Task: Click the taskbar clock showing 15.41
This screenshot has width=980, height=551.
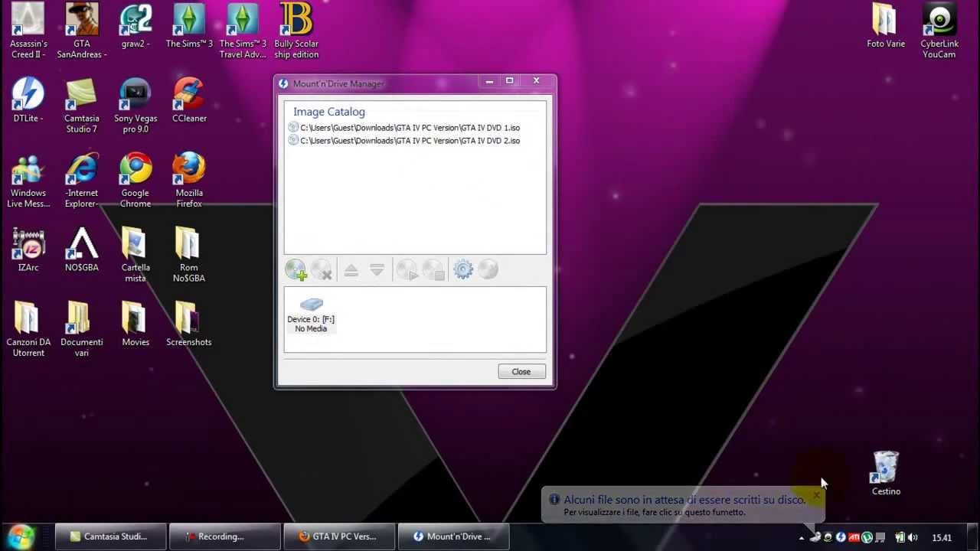Action: (942, 537)
